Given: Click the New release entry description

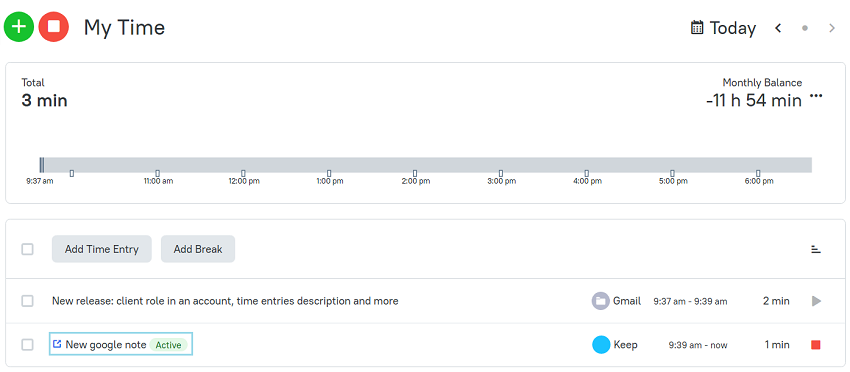Looking at the screenshot, I should tap(225, 301).
